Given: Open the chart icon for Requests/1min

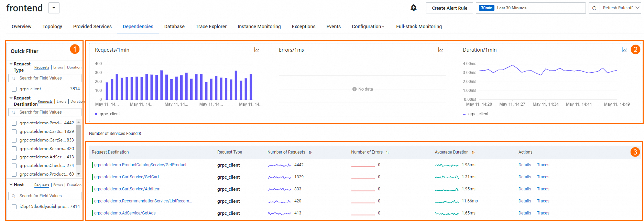Looking at the screenshot, I should pos(257,50).
